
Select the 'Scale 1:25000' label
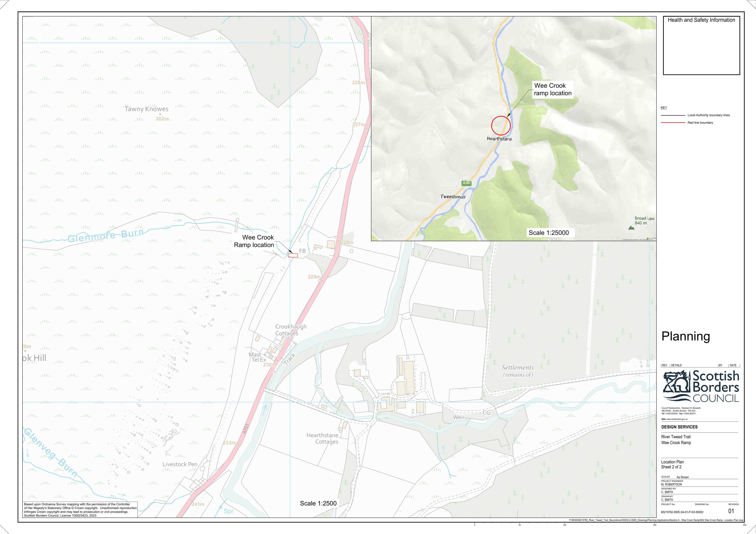coord(549,233)
